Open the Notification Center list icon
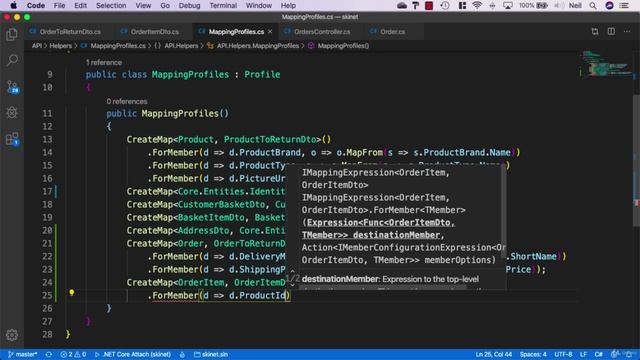The width and height of the screenshot is (640, 360). (624, 6)
